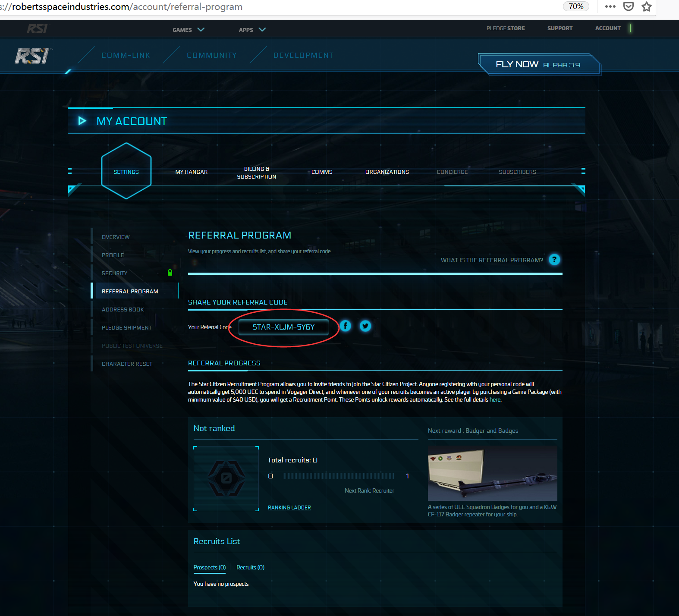Image resolution: width=679 pixels, height=616 pixels.
Task: Open the 'here' full details link
Action: pos(495,400)
